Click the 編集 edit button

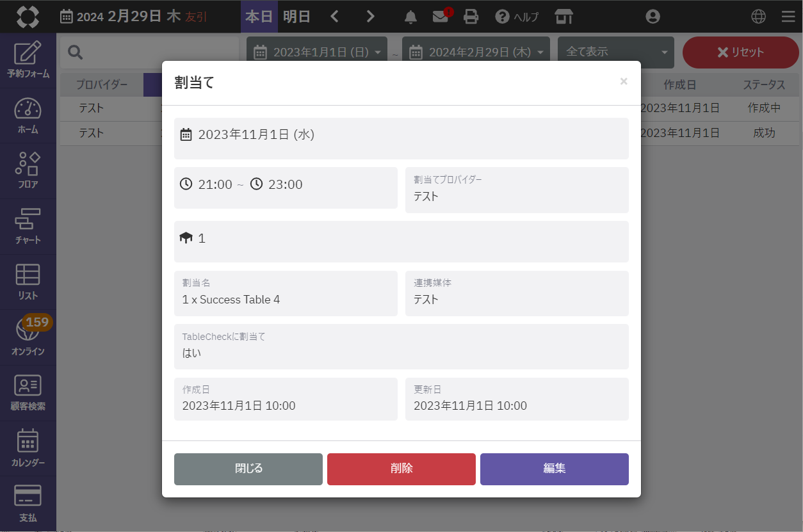point(554,469)
